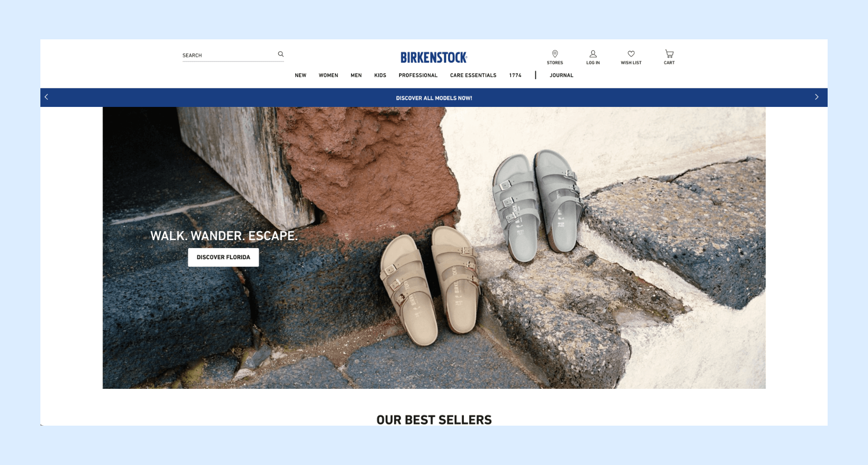The image size is (868, 465).
Task: Open the Women menu
Action: click(328, 75)
